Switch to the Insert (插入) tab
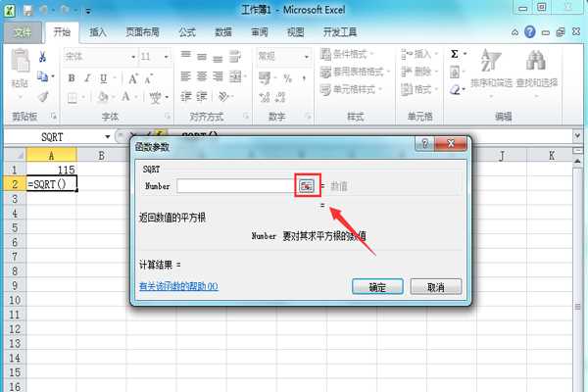This screenshot has width=588, height=392. click(x=98, y=32)
